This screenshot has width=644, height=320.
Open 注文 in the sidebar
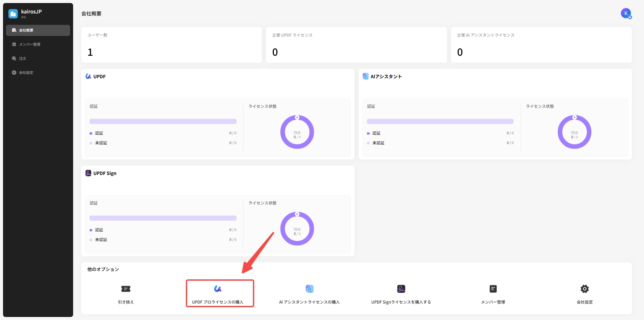pyautogui.click(x=38, y=58)
